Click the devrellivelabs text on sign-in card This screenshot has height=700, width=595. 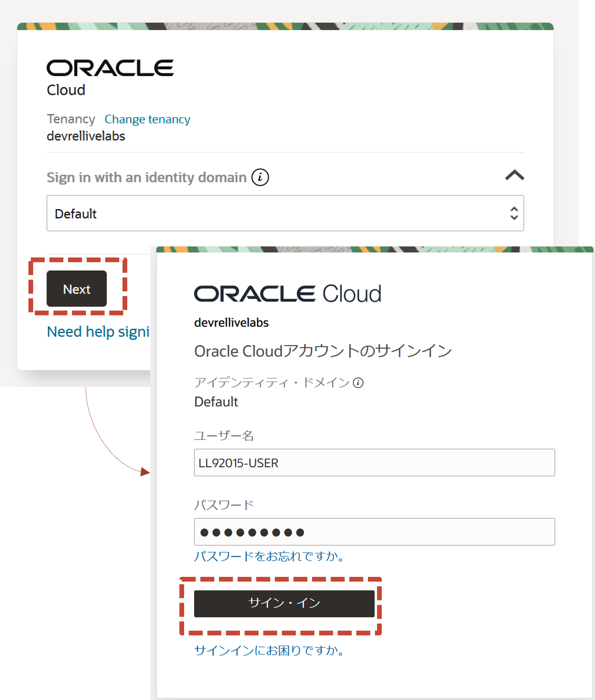pos(231,322)
